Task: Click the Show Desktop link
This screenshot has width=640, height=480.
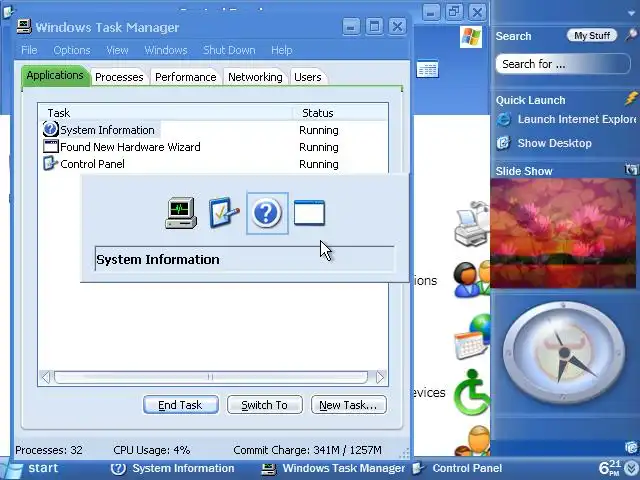Action: 554,143
